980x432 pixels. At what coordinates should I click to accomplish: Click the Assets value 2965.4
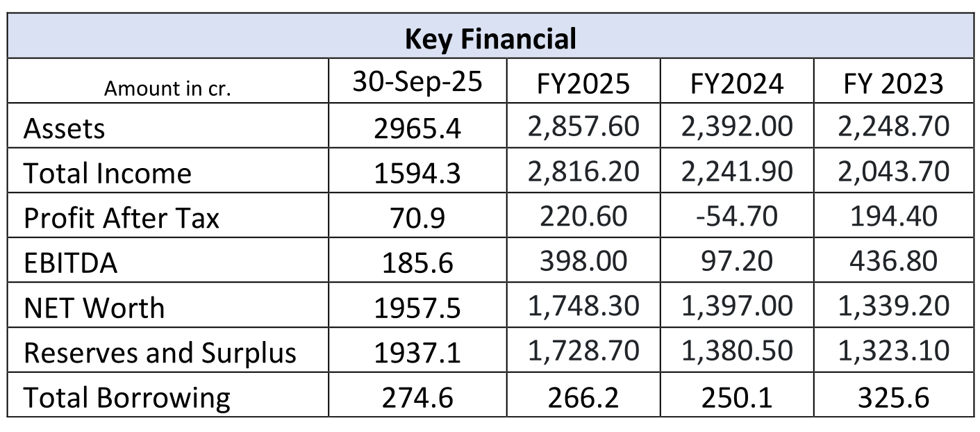(417, 129)
